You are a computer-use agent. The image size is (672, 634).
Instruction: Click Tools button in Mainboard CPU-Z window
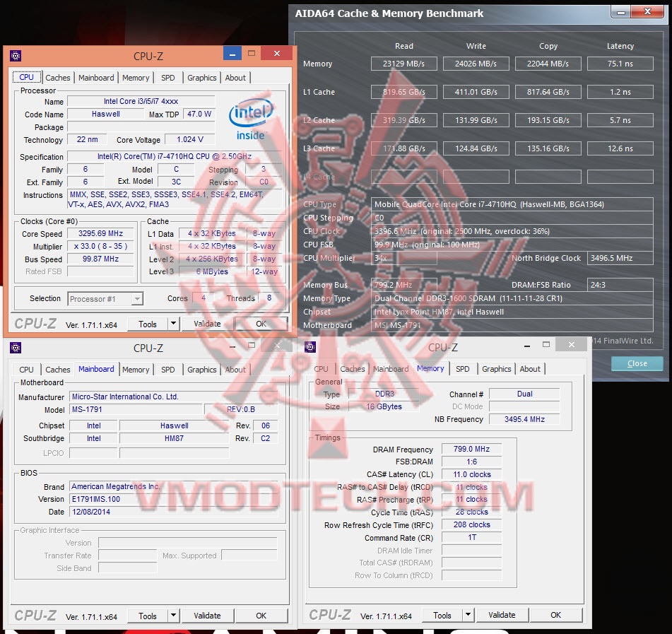click(148, 616)
